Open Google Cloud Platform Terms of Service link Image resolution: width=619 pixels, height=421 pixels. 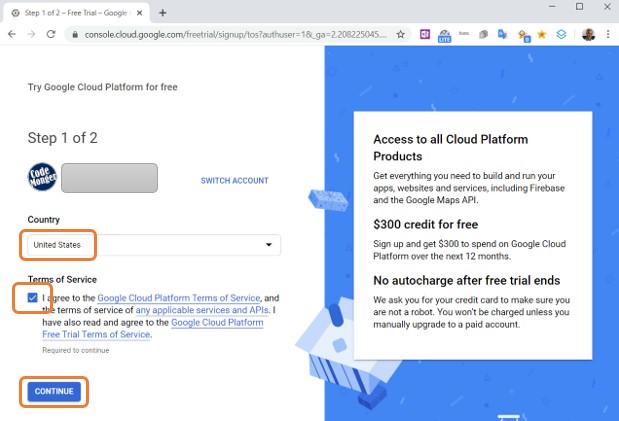point(179,298)
